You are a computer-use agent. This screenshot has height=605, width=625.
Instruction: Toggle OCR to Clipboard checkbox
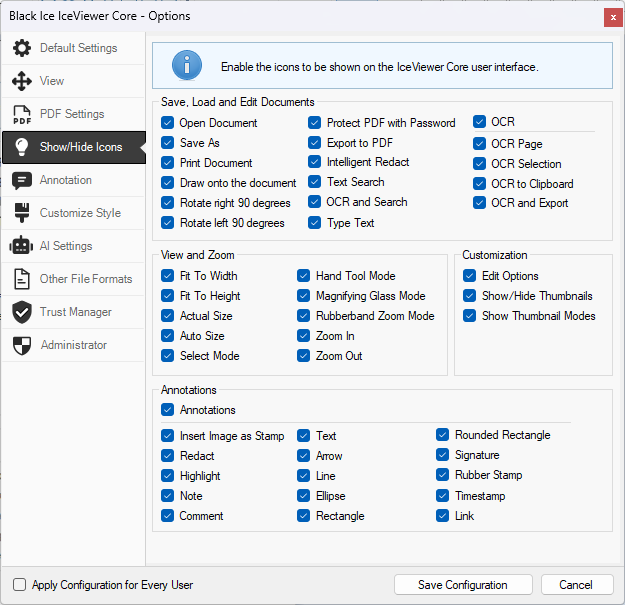pos(480,183)
